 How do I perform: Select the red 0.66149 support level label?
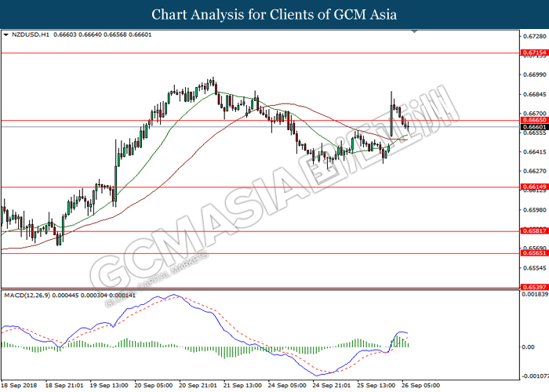point(532,187)
